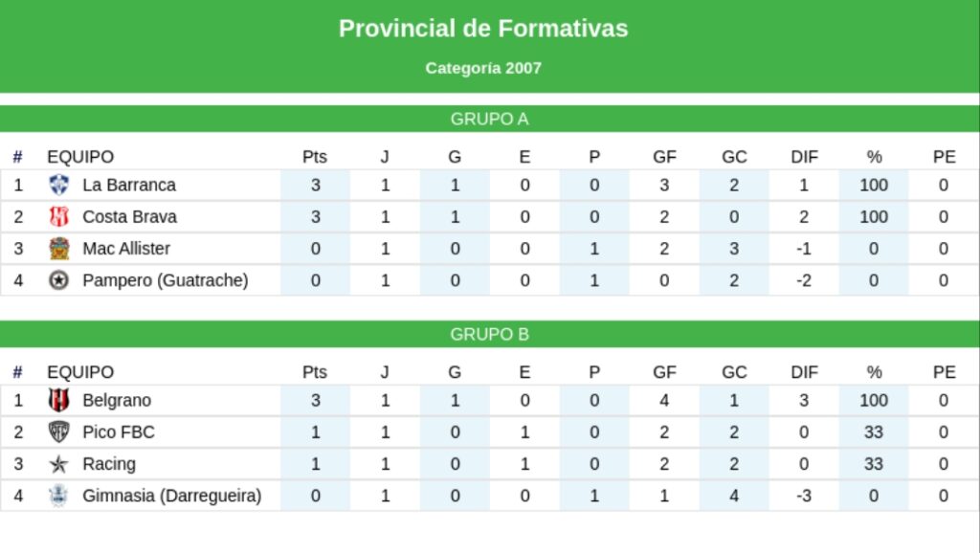Click the Gimnasia (Darregueira) crest icon
The image size is (980, 553).
point(58,497)
